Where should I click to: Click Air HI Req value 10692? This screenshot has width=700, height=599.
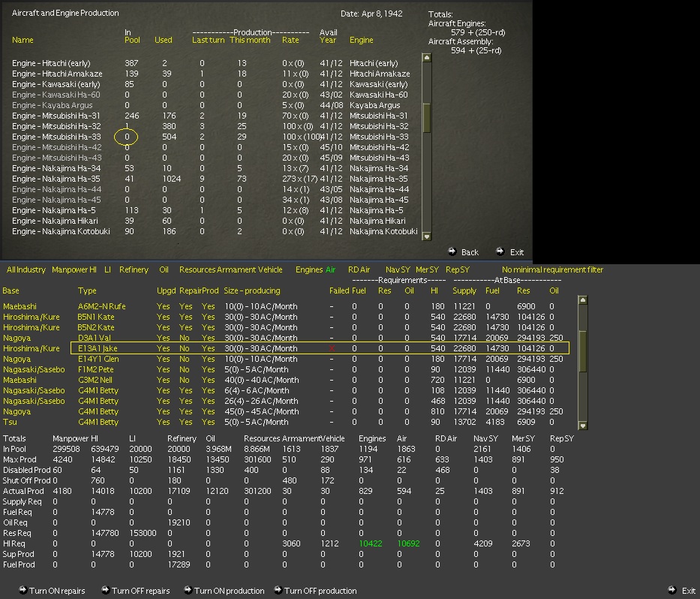408,544
